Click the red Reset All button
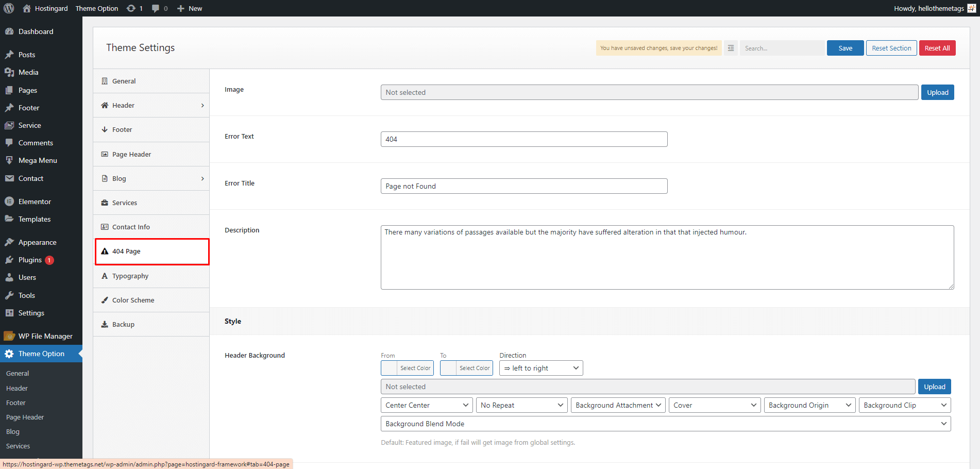The image size is (980, 469). pos(937,48)
